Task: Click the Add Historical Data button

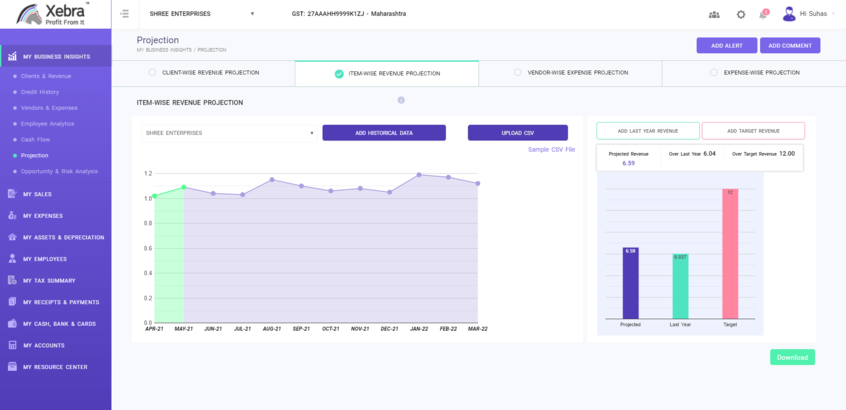Action: (384, 133)
